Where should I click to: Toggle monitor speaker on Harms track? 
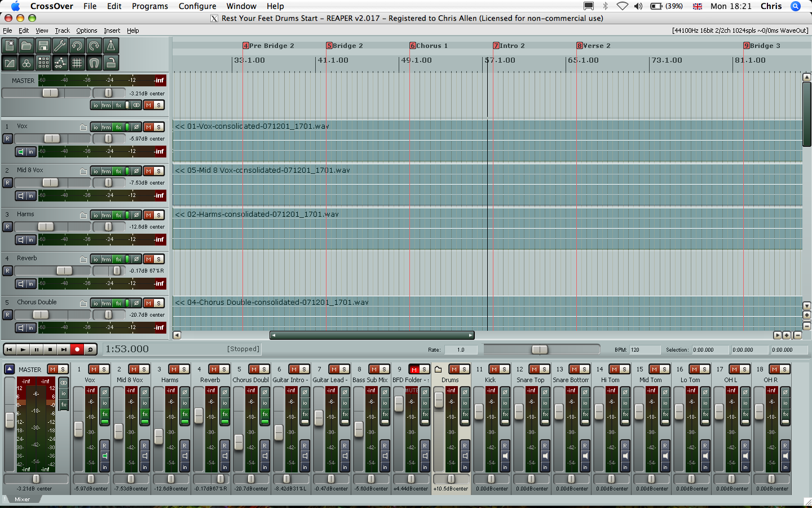point(21,239)
